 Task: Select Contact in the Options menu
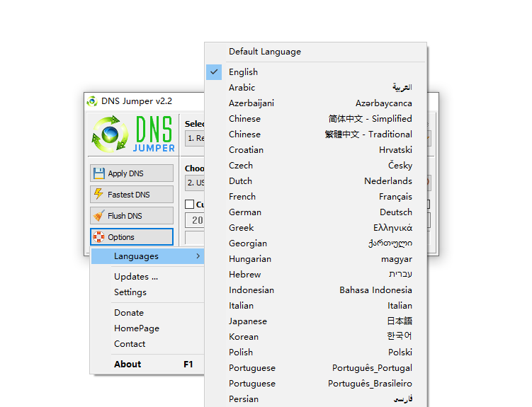pos(147,344)
